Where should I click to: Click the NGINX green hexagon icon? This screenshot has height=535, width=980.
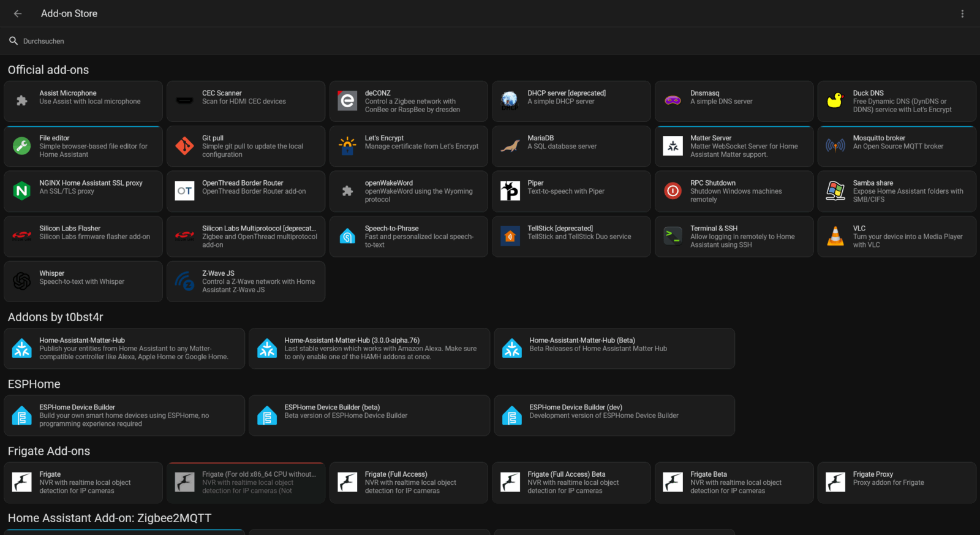tap(22, 191)
